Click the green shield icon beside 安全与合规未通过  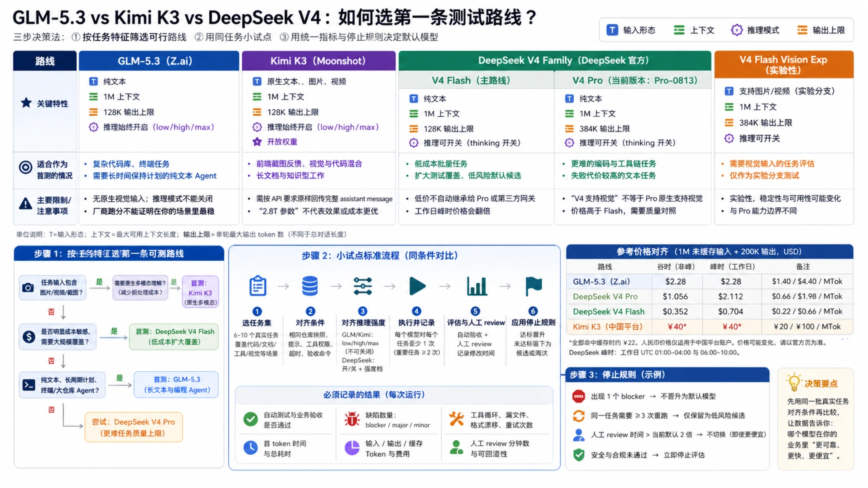[x=579, y=455]
